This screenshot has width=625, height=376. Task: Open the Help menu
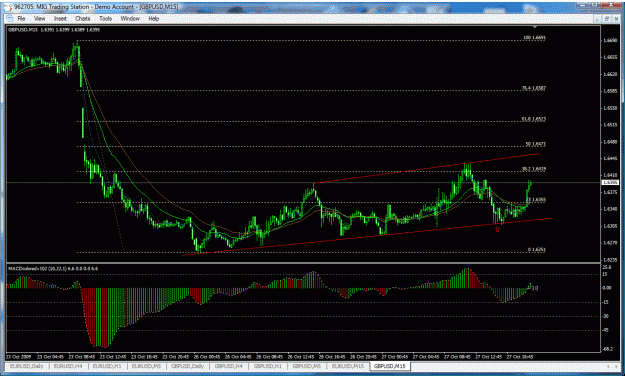point(153,18)
